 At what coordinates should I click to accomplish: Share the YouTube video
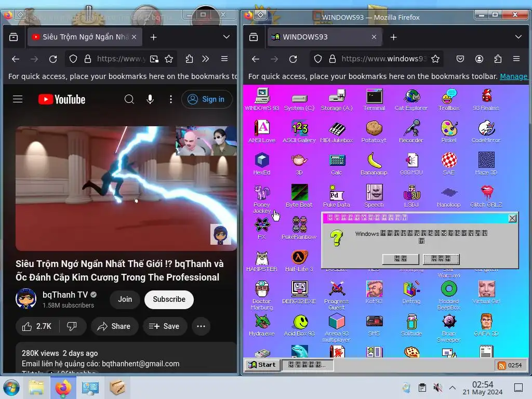[x=114, y=326]
